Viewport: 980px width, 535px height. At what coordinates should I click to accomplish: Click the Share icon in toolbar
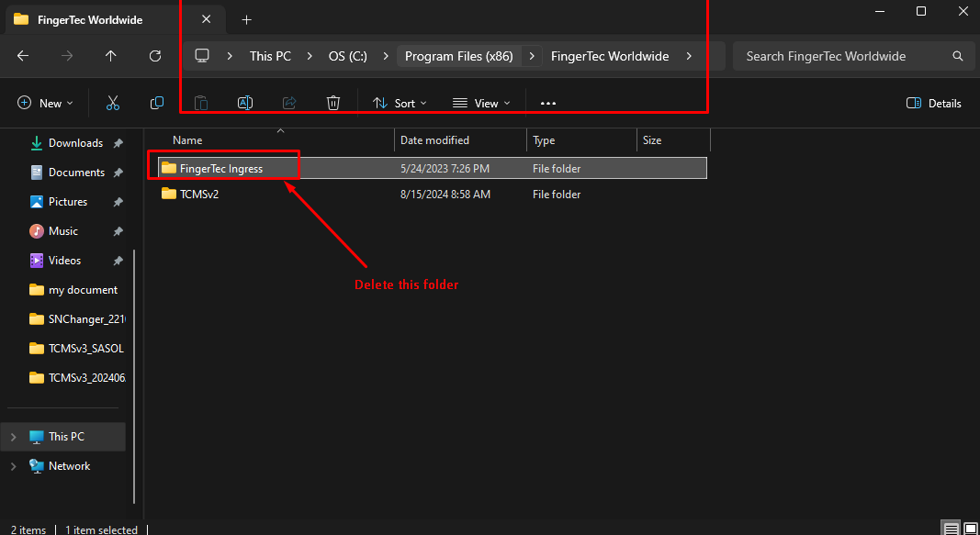pos(289,103)
